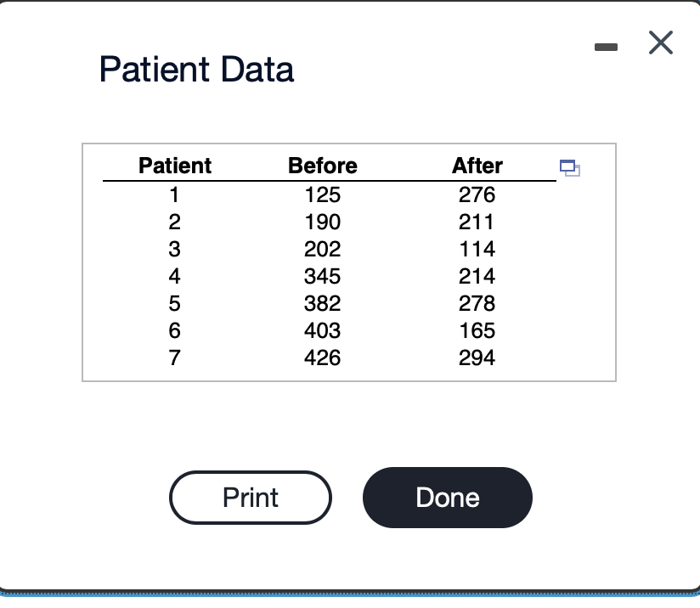Click the minimize icon
The image size is (700, 608).
pos(606,47)
